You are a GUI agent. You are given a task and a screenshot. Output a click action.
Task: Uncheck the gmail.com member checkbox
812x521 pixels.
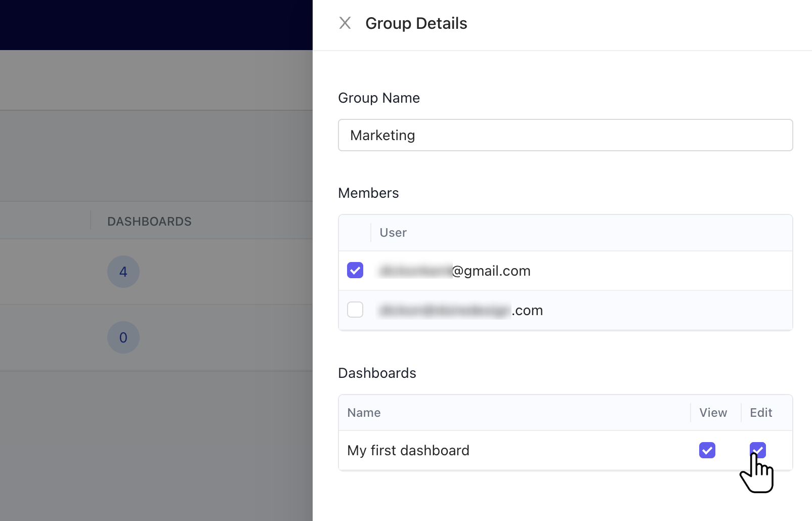(x=355, y=271)
